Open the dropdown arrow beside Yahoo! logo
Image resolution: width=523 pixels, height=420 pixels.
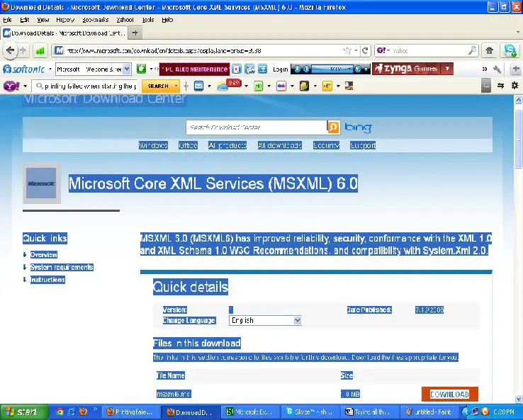(25, 86)
